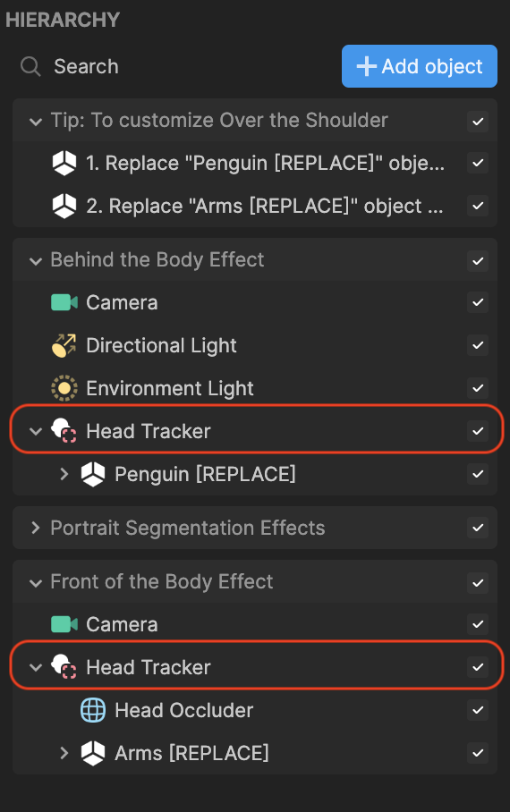The image size is (510, 812).
Task: Select the green Camera icon under Behind the Body Effect
Action: 64,302
